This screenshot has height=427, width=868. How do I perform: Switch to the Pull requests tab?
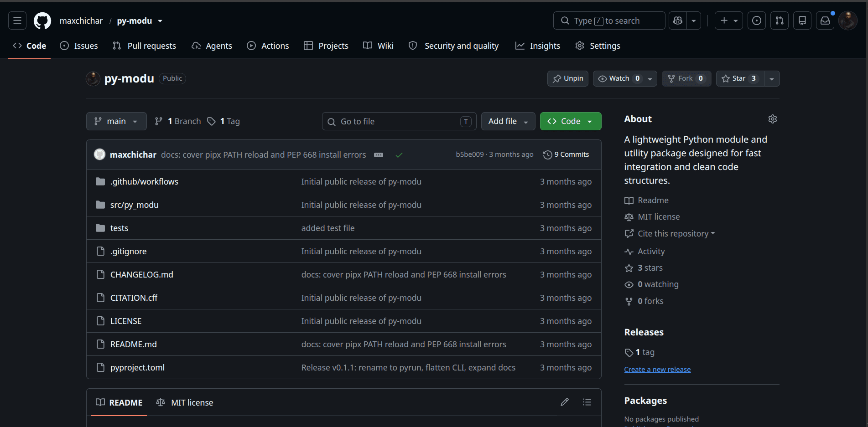pyautogui.click(x=144, y=46)
